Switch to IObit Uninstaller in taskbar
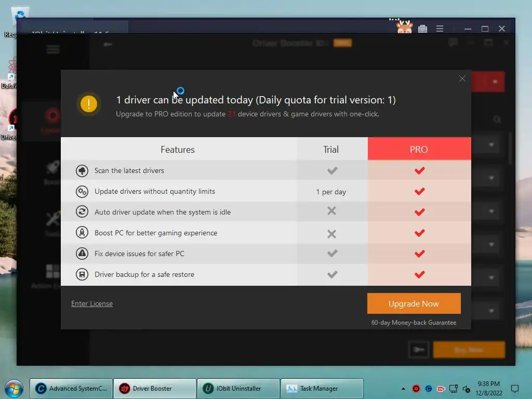This screenshot has width=532, height=399. click(x=238, y=389)
